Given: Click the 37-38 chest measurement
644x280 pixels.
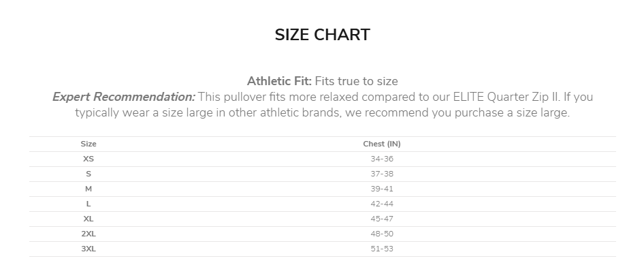Looking at the screenshot, I should (382, 174).
